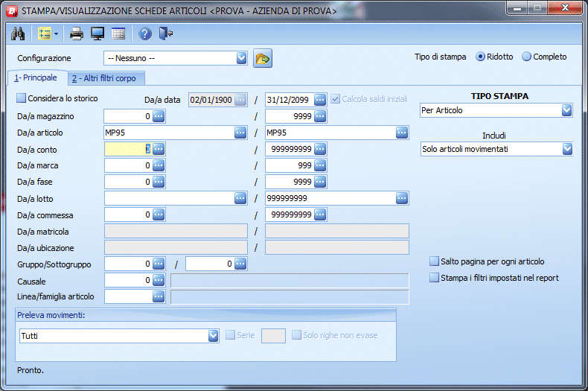Open lookup next to highlighted Da conto field

159,149
